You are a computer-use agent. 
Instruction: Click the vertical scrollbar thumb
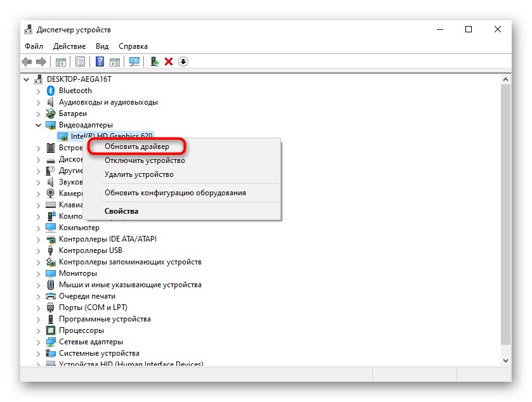point(505,214)
